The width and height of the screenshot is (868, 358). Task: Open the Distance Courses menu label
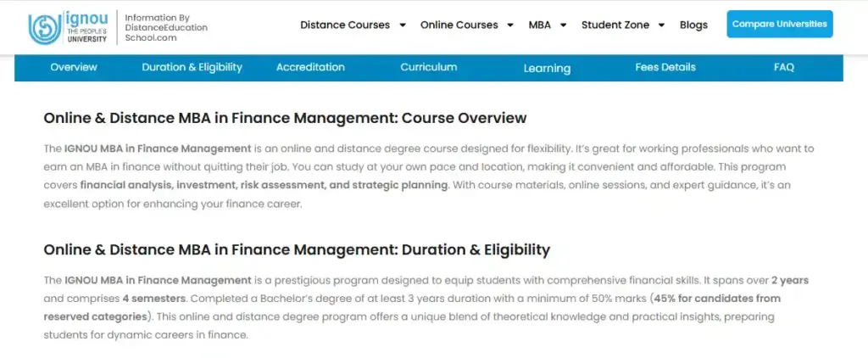tap(345, 25)
